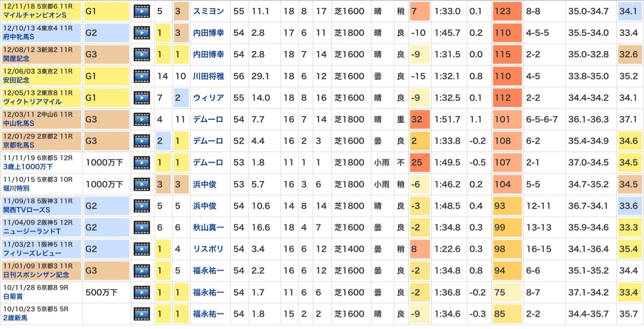Click the 3歳上1000万下 race name
Image resolution: width=644 pixels, height=329 pixels.
click(28, 167)
